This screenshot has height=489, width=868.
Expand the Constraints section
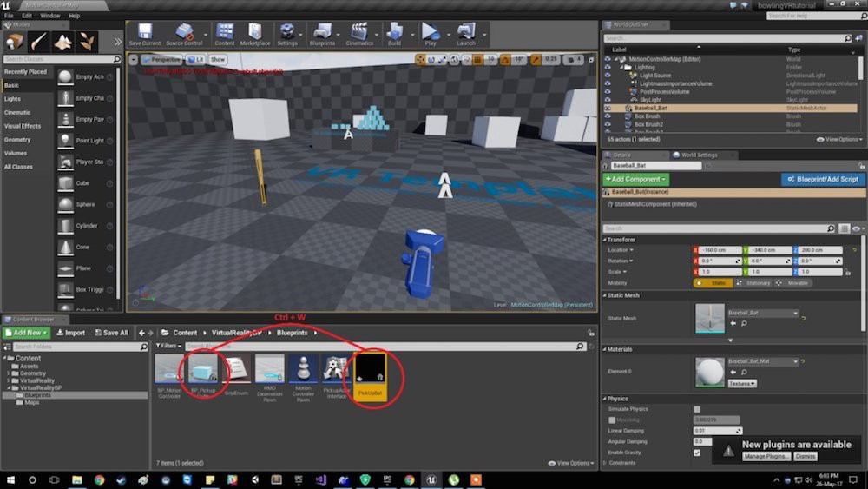[x=604, y=463]
